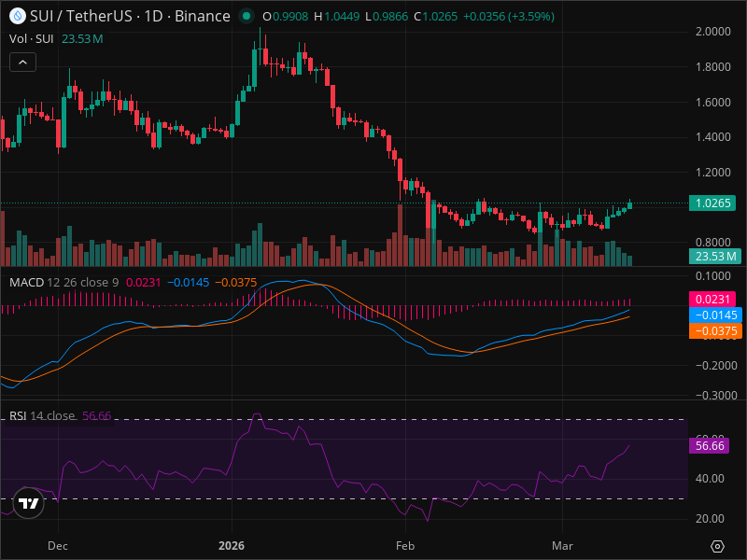
Task: Click the MACD line value tag −0.0145
Action: tap(715, 315)
